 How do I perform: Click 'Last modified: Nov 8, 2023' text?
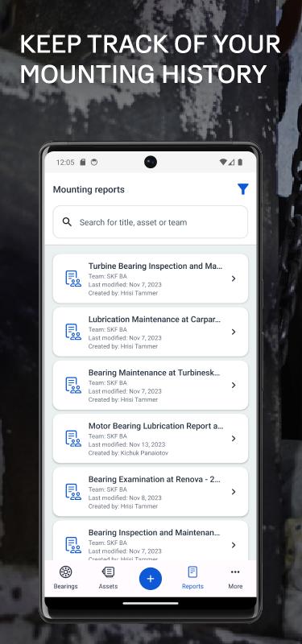[125, 497]
